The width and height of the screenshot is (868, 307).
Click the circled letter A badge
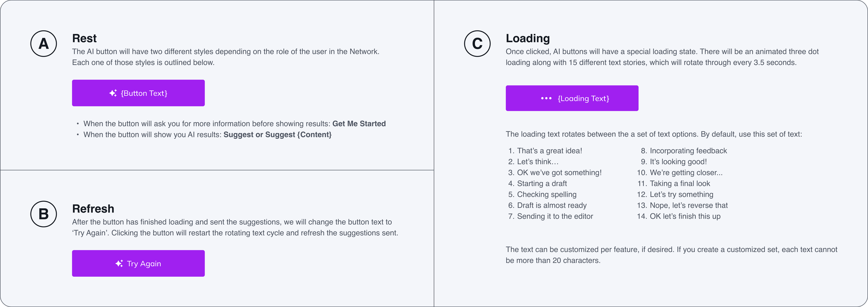pyautogui.click(x=44, y=43)
